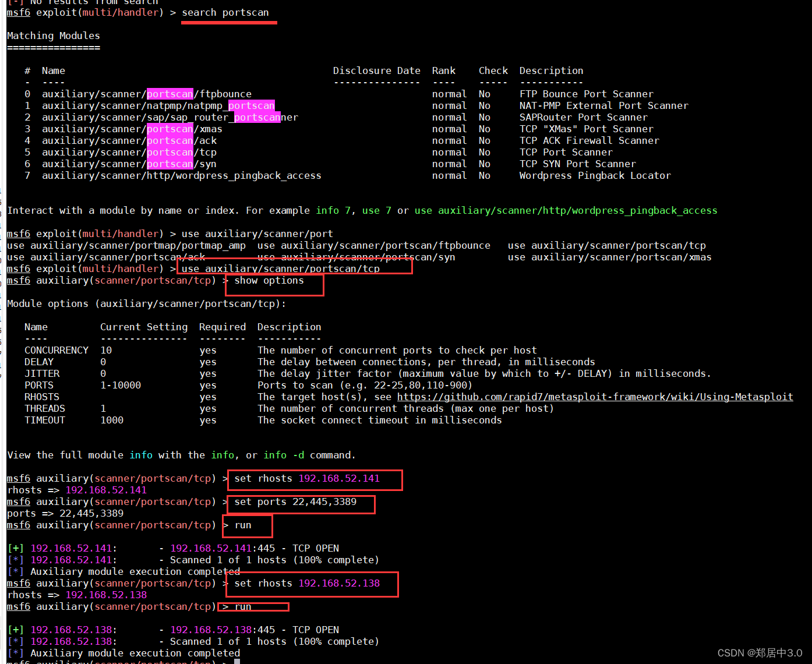Screen dimensions: 812x664
Task: Click the green 'info -d' command text
Action: pyautogui.click(x=284, y=455)
